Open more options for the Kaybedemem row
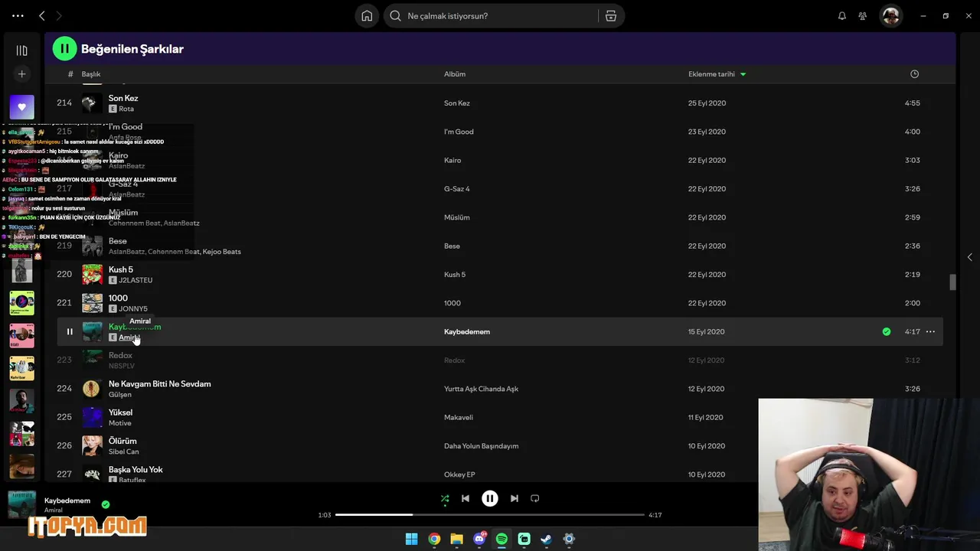The width and height of the screenshot is (980, 551). point(930,331)
